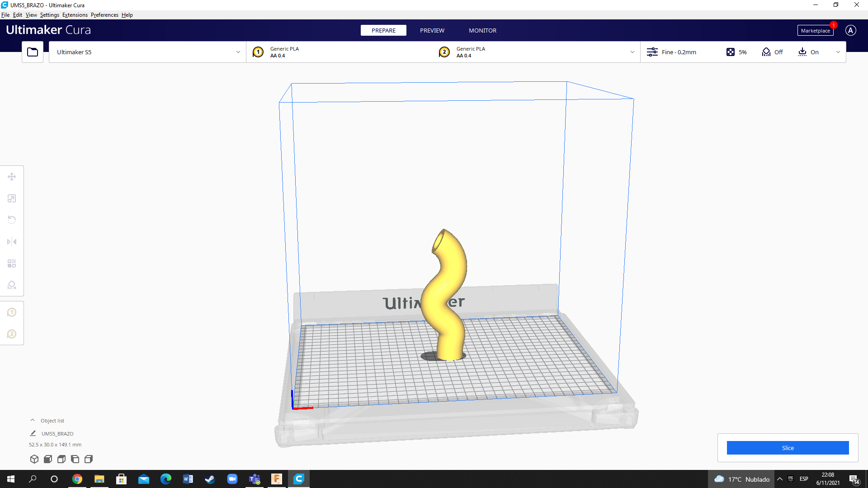Open the Help menu
The image size is (868, 488).
pyautogui.click(x=127, y=15)
